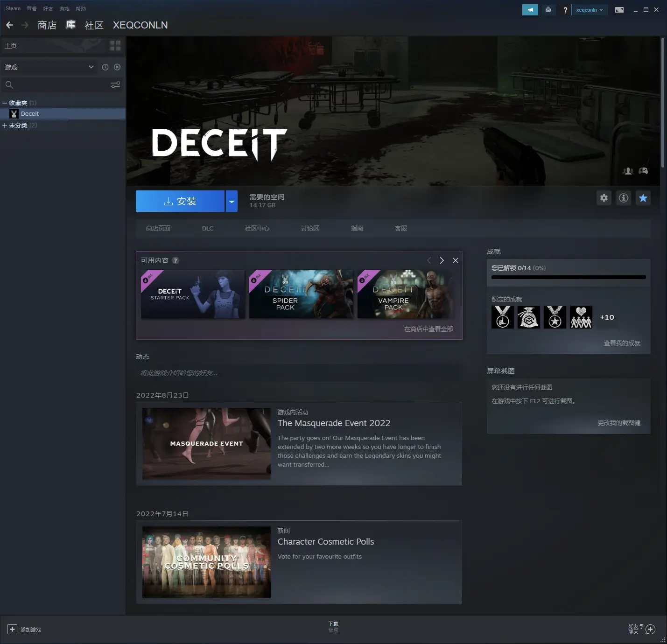Click the achievements progress bar
The image size is (667, 644).
[569, 277]
